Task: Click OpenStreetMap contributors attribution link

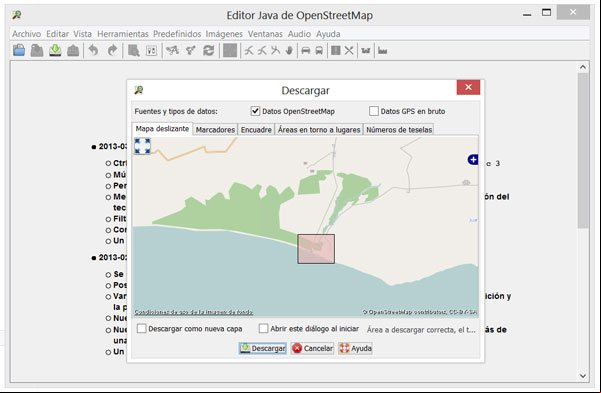Action: pyautogui.click(x=420, y=312)
